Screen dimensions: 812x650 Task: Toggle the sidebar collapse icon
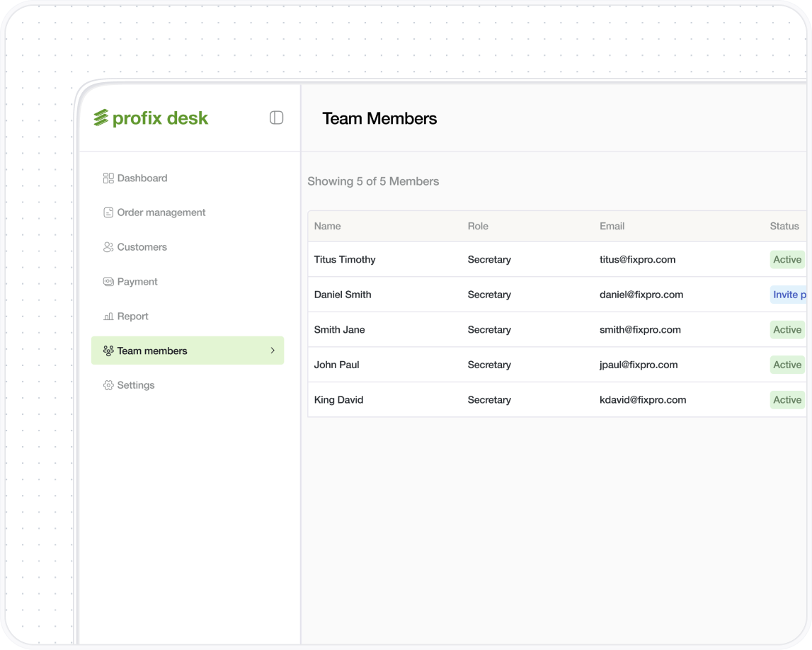pos(276,118)
